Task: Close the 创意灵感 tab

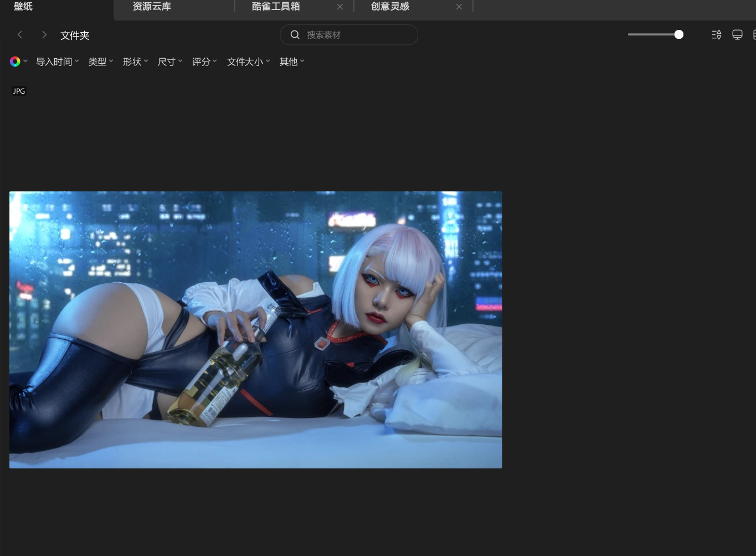Action: 459,7
